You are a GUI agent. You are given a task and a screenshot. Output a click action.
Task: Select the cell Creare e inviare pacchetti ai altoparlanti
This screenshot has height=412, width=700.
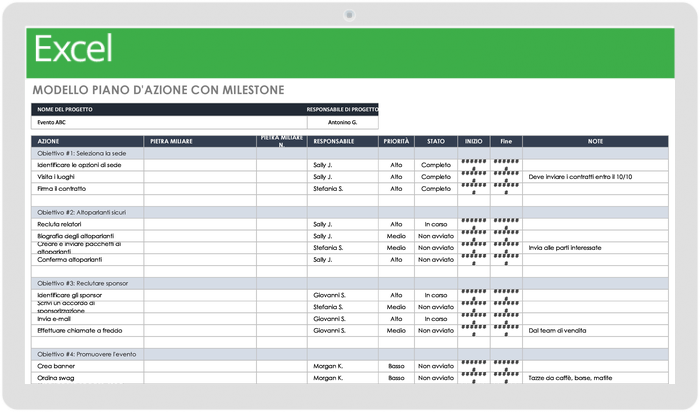(x=88, y=248)
